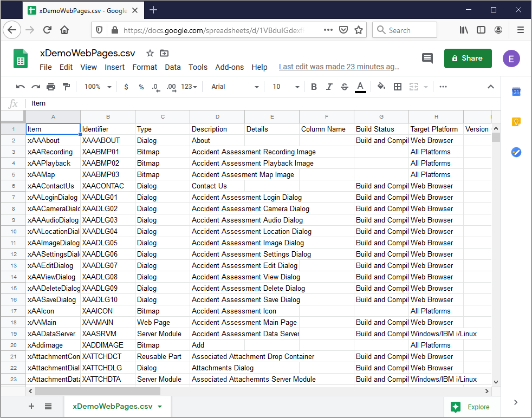Open the borders grid tool
532x418 pixels.
click(x=398, y=87)
